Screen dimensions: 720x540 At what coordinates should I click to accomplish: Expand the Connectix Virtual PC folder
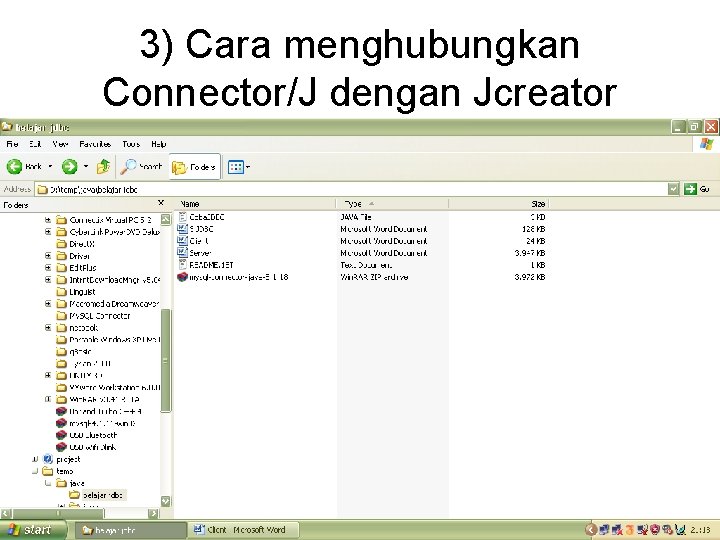click(48, 220)
